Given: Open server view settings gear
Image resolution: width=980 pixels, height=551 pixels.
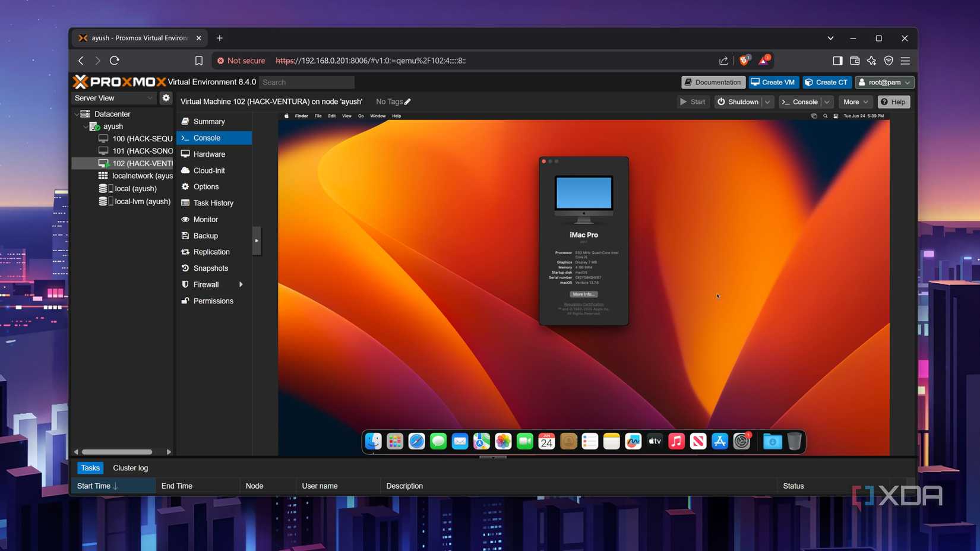Looking at the screenshot, I should click(166, 98).
